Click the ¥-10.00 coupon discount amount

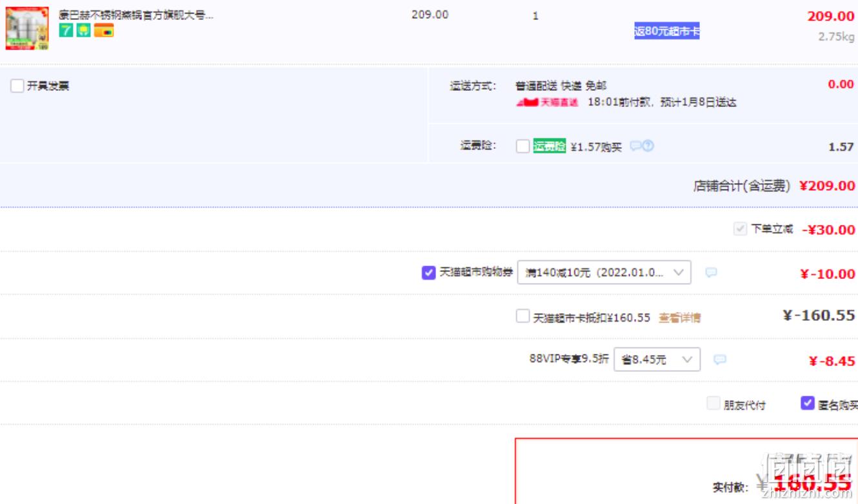[828, 274]
